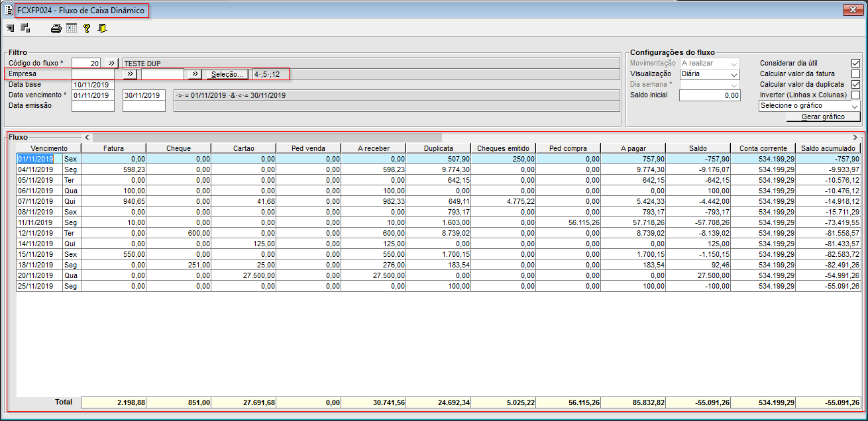Click first Empresa lookup arrow button
Viewport: 868px width, 421px height.
(x=131, y=74)
